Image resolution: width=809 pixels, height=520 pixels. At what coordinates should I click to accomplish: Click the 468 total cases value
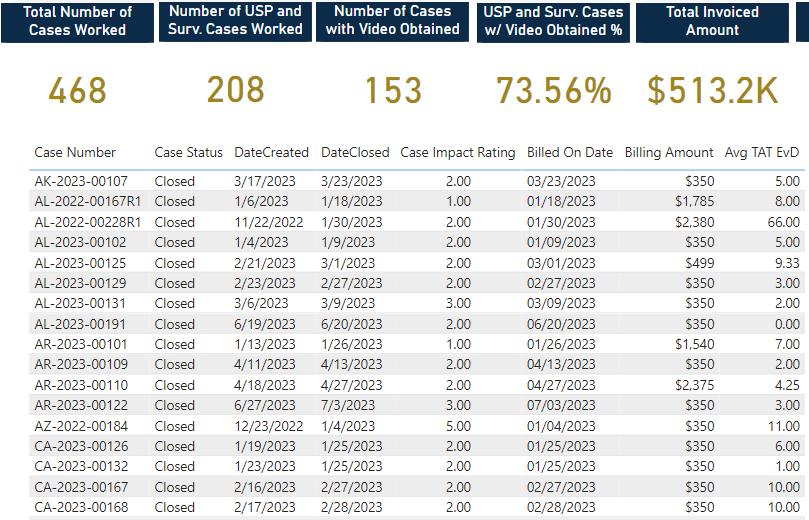77,90
